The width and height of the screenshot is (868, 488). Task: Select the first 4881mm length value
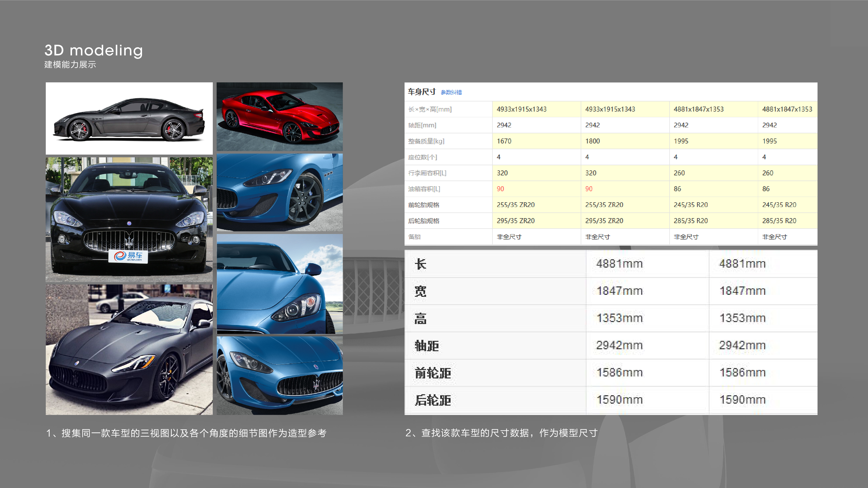(619, 264)
